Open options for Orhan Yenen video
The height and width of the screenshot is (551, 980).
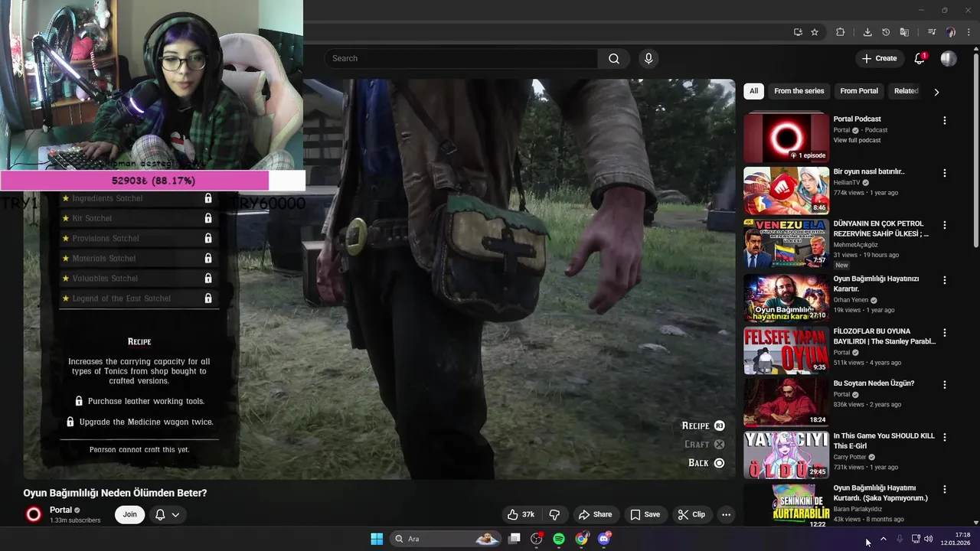tap(945, 280)
